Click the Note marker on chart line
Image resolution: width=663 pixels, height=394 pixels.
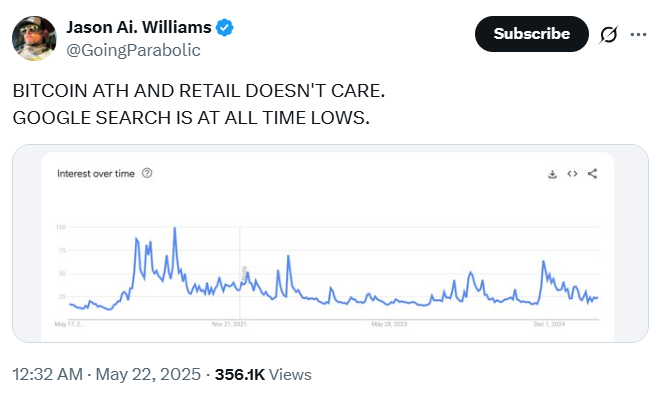(x=244, y=274)
